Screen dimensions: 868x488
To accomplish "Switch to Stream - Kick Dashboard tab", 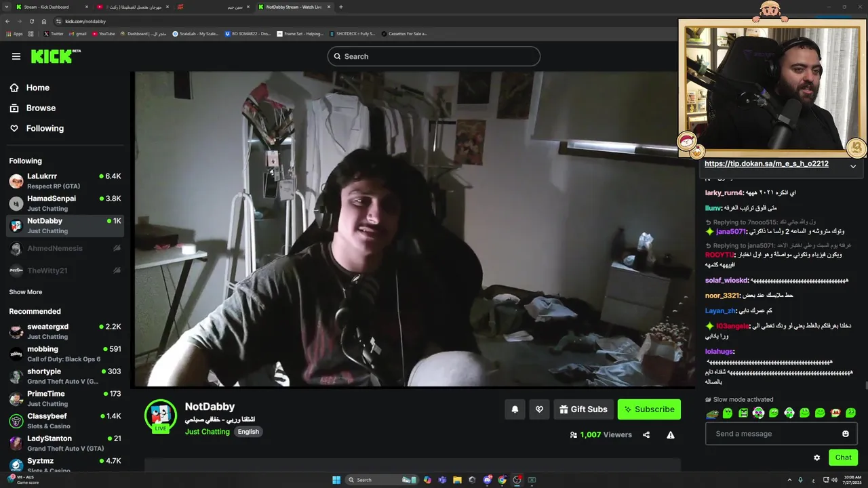I will 51,7.
